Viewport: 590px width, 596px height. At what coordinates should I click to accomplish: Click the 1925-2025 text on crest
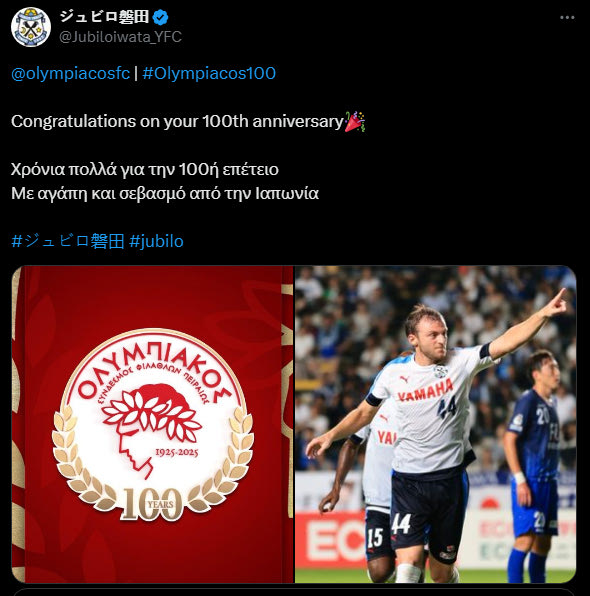pyautogui.click(x=177, y=452)
